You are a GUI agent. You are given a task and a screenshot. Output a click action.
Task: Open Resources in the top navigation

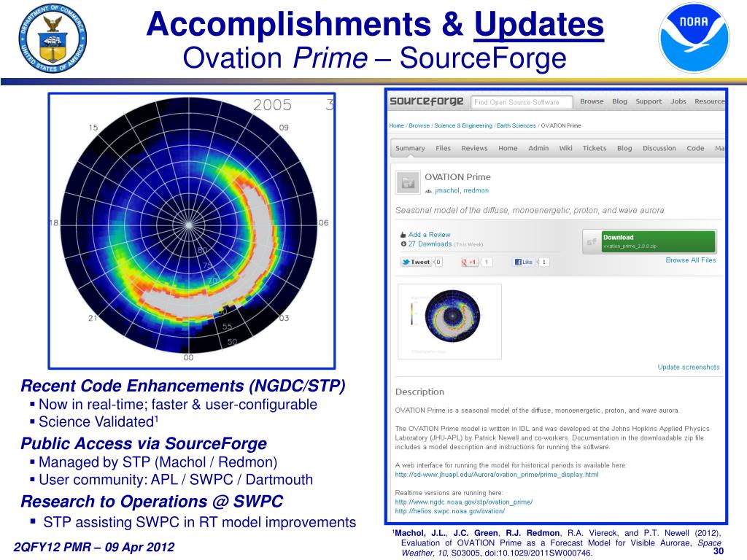point(710,101)
